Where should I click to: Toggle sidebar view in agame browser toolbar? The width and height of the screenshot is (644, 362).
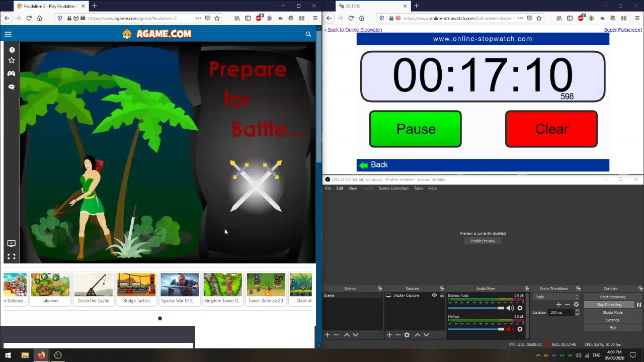pyautogui.click(x=248, y=18)
